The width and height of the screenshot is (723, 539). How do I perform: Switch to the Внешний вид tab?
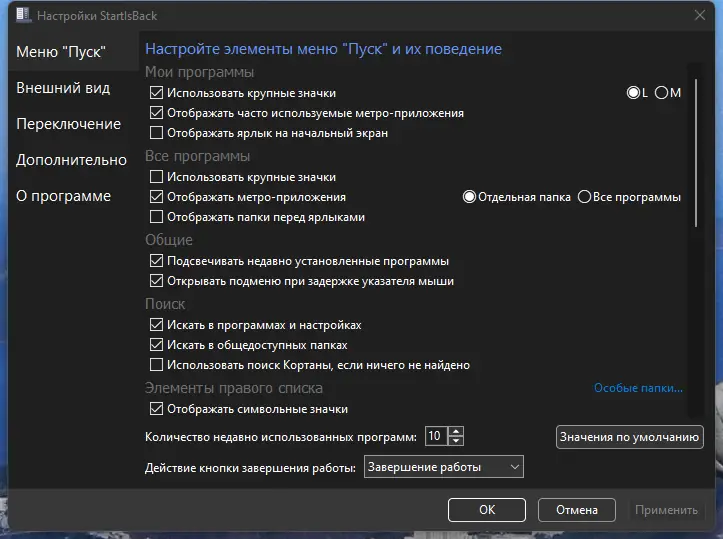click(x=63, y=88)
